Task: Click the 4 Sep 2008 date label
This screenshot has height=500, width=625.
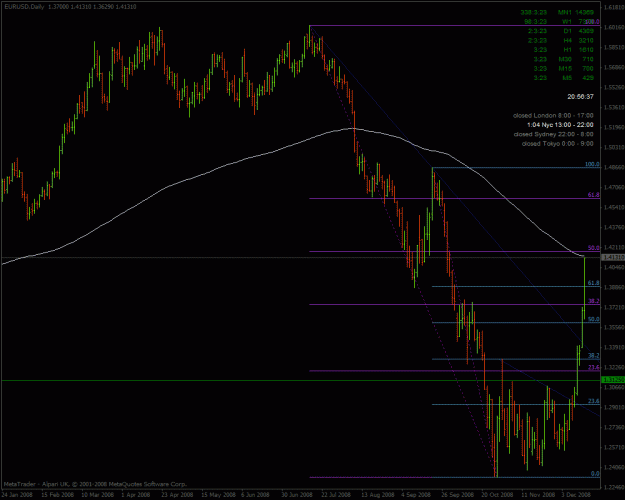Action: [x=416, y=495]
